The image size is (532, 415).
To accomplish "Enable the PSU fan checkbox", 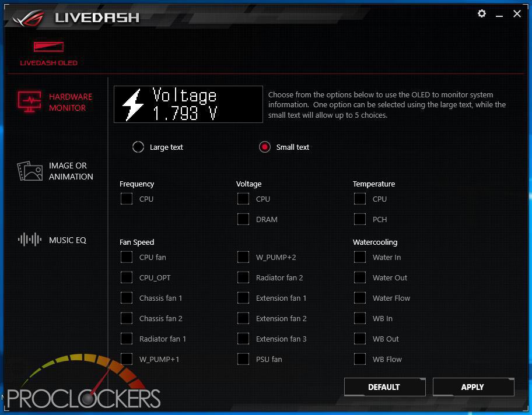I will click(243, 358).
